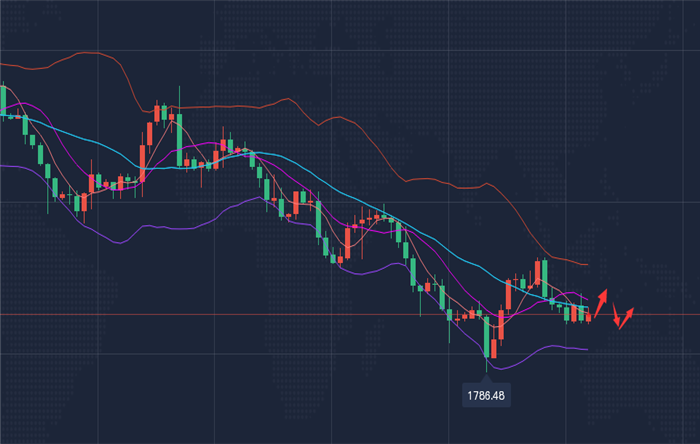Click the long green candle touching upper band
700x444 pixels.
(x=179, y=138)
